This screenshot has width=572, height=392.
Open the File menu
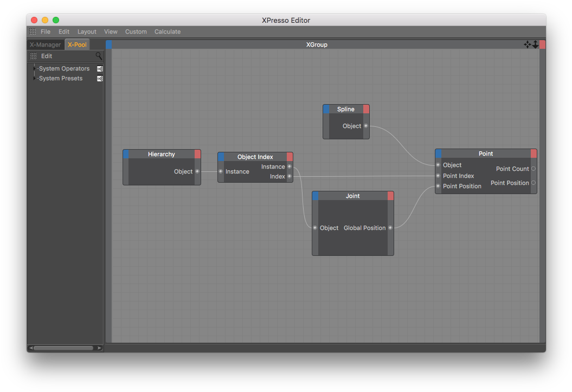45,32
